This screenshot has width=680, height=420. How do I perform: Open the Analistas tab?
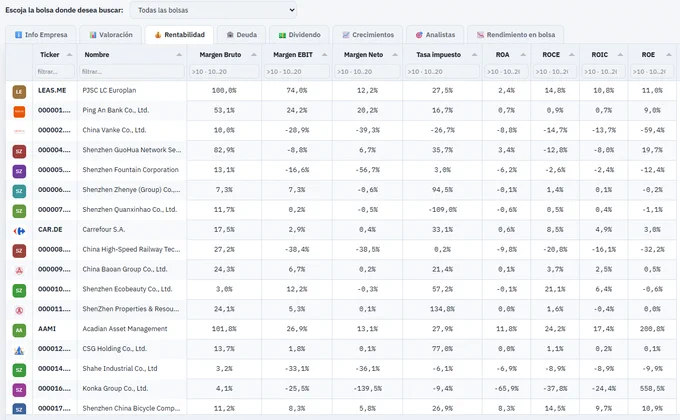435,35
